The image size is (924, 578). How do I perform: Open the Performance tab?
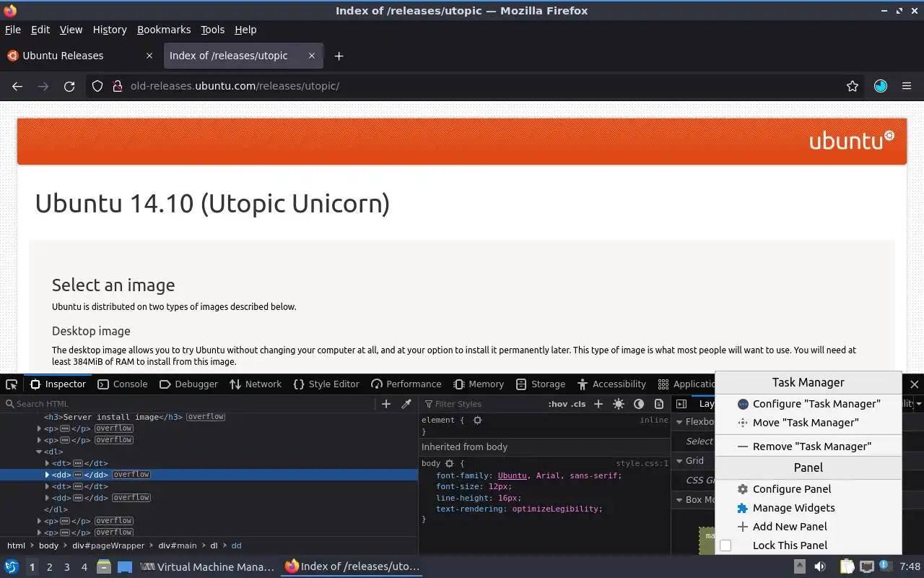(x=406, y=384)
